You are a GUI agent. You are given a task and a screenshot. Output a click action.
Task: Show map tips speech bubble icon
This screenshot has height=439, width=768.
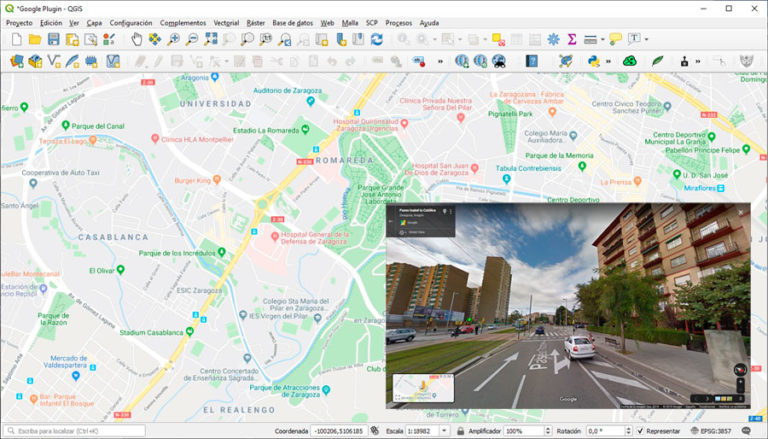pos(615,39)
